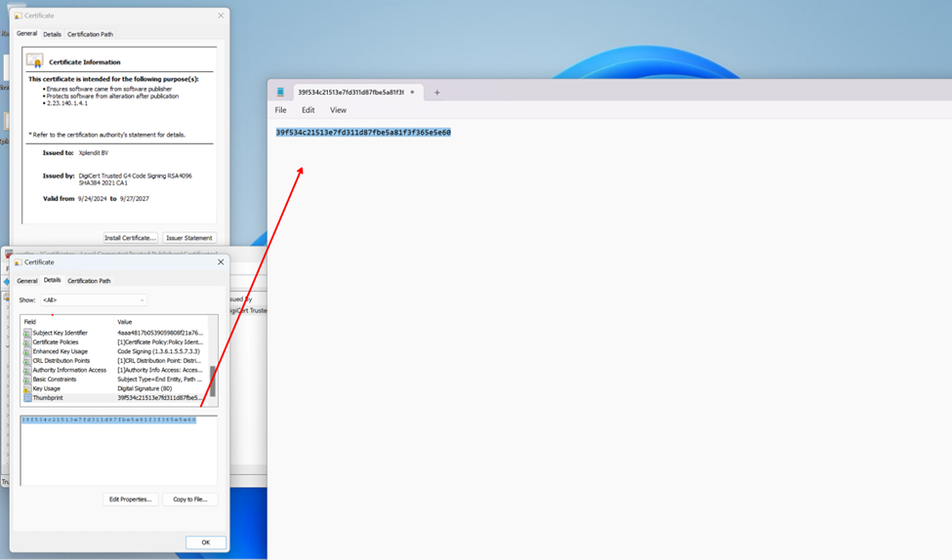Open the Notepad File menu
Viewport: 952px width, 560px height.
(x=280, y=110)
